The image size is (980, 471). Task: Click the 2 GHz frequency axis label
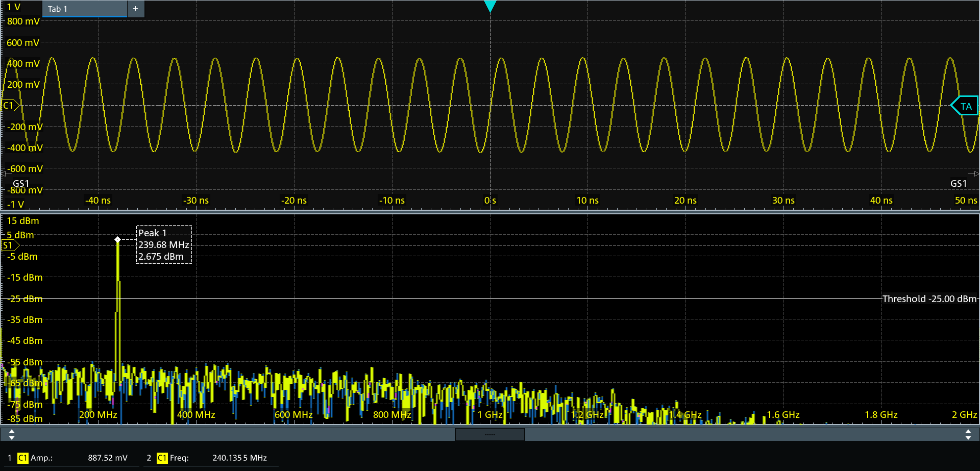pos(964,415)
